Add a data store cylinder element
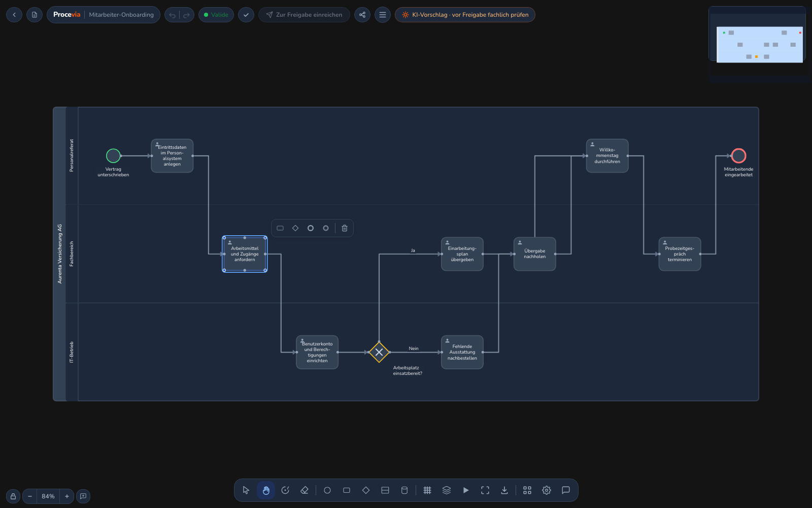The image size is (812, 508). pos(404,490)
